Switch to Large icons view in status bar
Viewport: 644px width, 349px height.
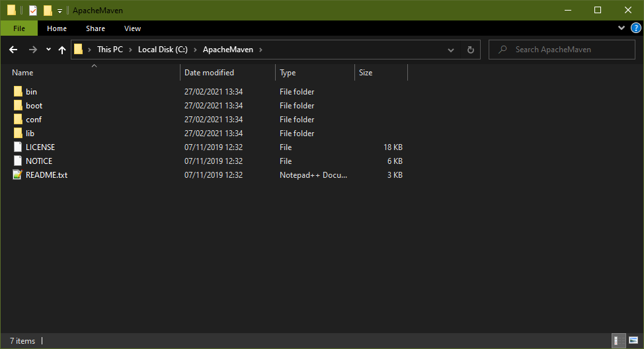click(633, 340)
